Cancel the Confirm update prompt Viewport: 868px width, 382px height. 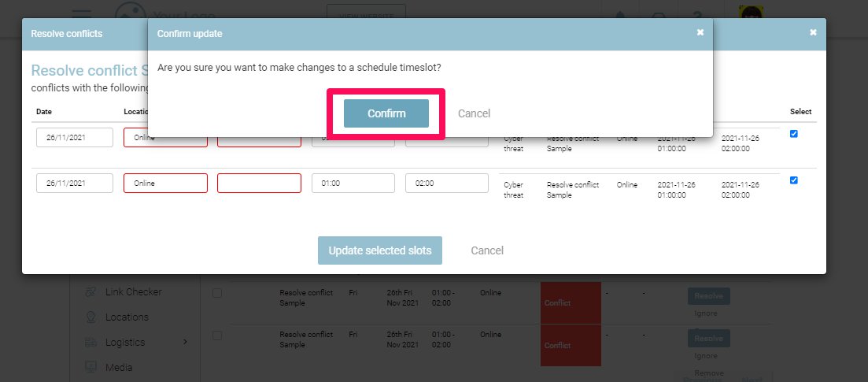click(474, 113)
